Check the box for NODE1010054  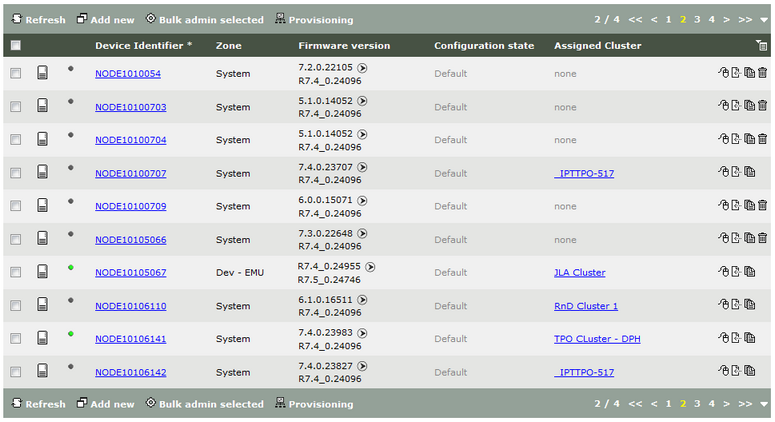point(16,74)
